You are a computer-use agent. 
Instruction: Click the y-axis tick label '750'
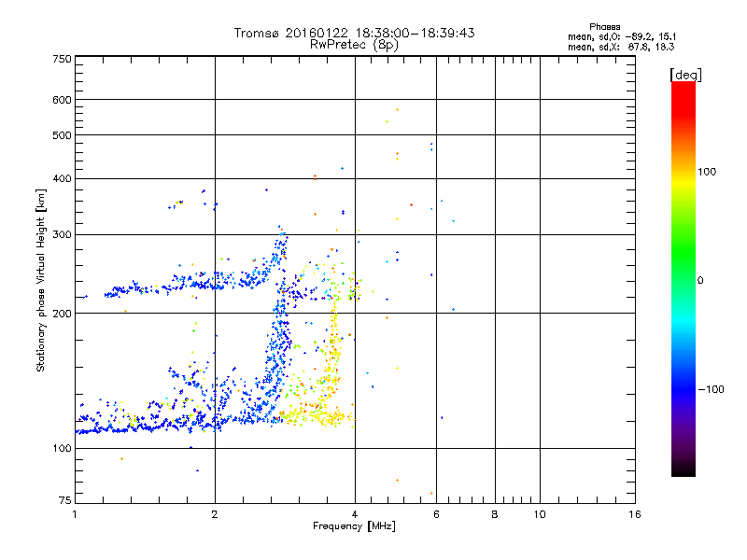pyautogui.click(x=62, y=59)
